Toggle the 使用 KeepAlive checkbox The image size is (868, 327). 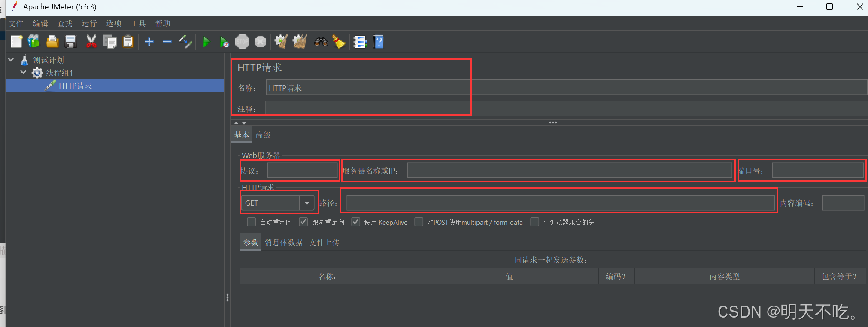(355, 222)
